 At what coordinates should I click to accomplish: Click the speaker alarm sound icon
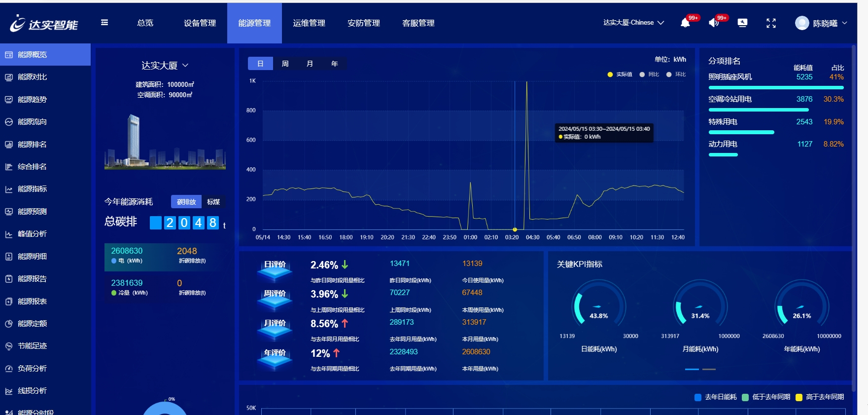pyautogui.click(x=713, y=23)
